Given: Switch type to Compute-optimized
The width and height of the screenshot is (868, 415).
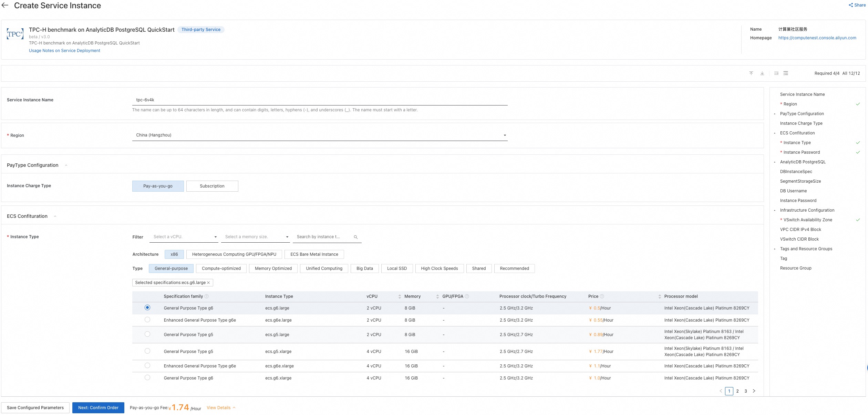Looking at the screenshot, I should point(221,269).
